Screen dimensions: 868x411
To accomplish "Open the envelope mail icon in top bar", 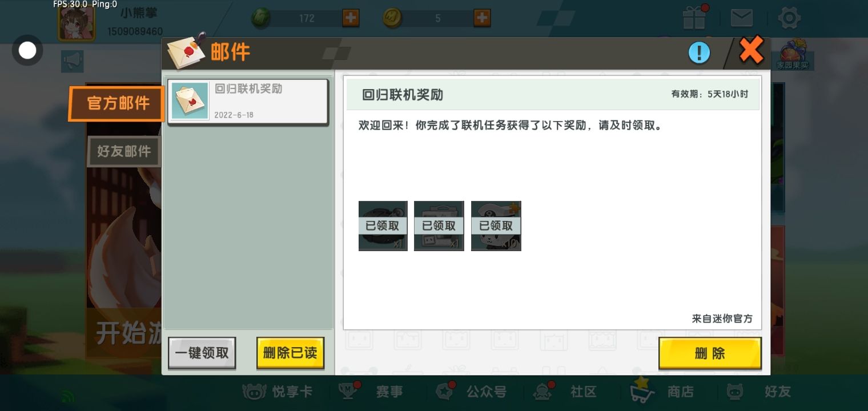I will coord(741,18).
